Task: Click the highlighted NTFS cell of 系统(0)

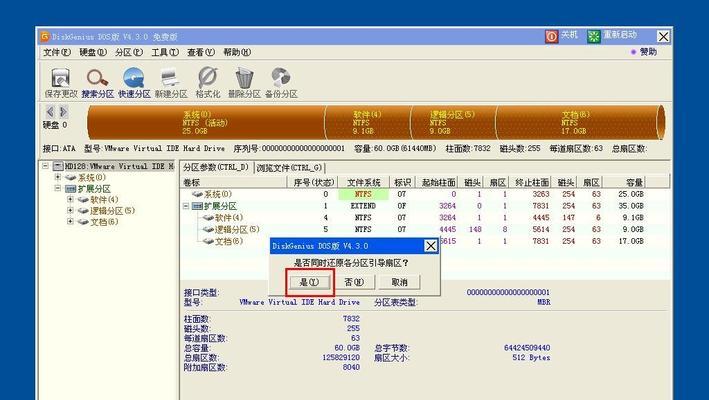Action: pos(363,194)
